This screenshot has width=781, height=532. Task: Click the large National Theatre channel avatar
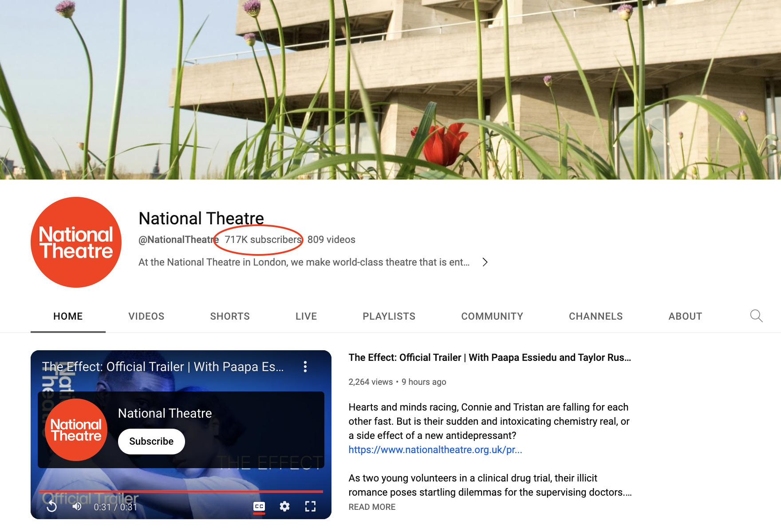(76, 243)
